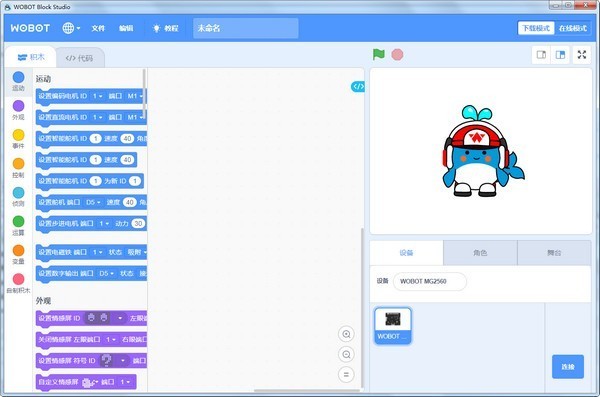Click the workspace vertical scrollbar
The height and width of the screenshot is (397, 600).
pyautogui.click(x=362, y=308)
